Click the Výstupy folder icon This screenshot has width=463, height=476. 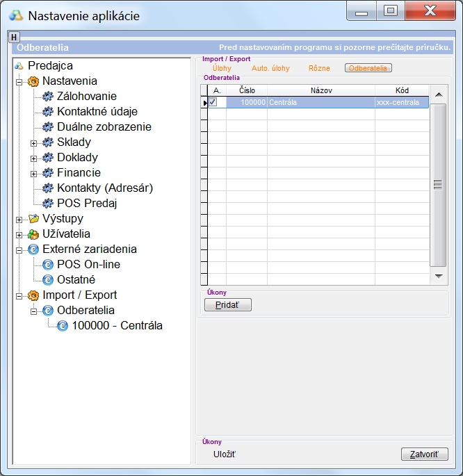33,219
